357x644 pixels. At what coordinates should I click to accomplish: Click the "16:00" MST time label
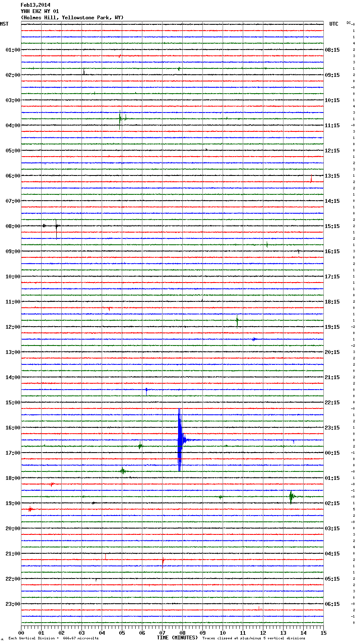13,428
